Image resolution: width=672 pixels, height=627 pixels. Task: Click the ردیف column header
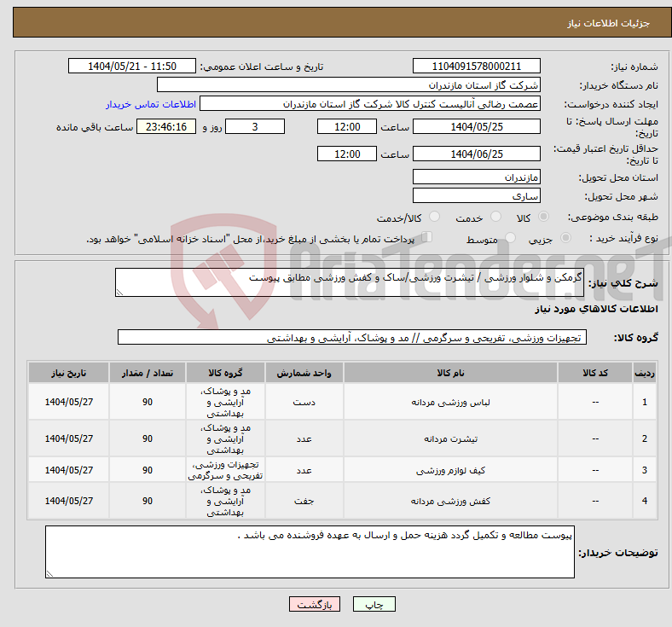click(x=645, y=373)
